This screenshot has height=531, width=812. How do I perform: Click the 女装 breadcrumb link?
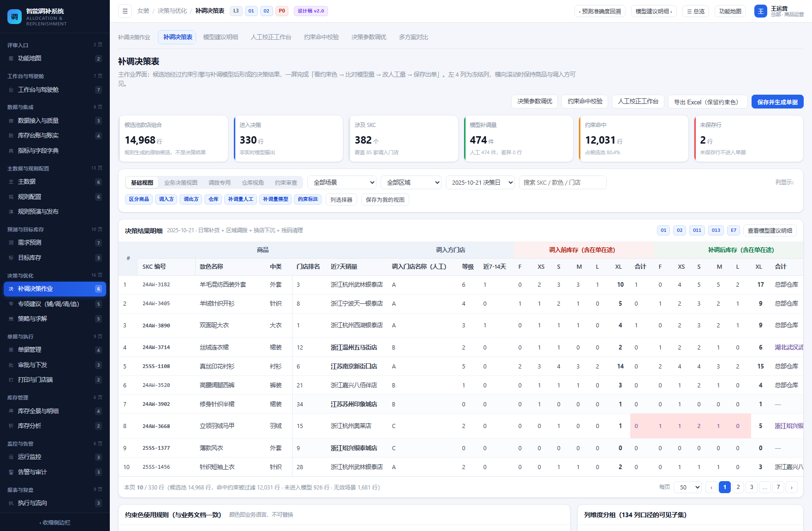(x=143, y=11)
